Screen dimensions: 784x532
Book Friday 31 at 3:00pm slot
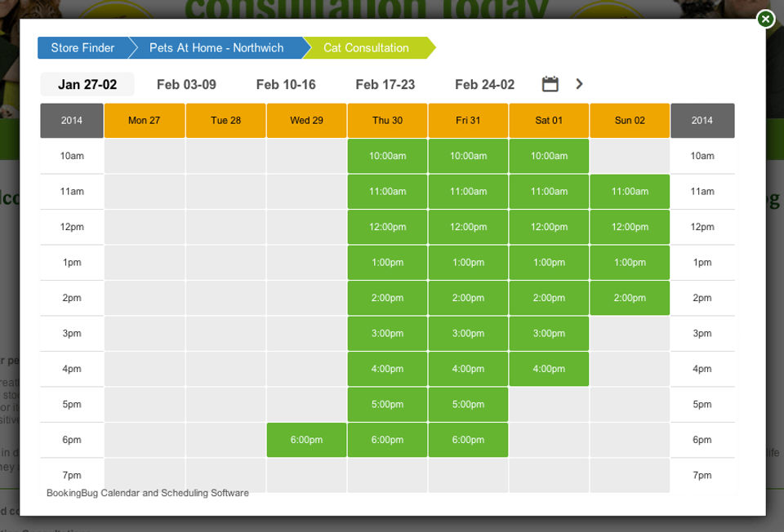[469, 333]
